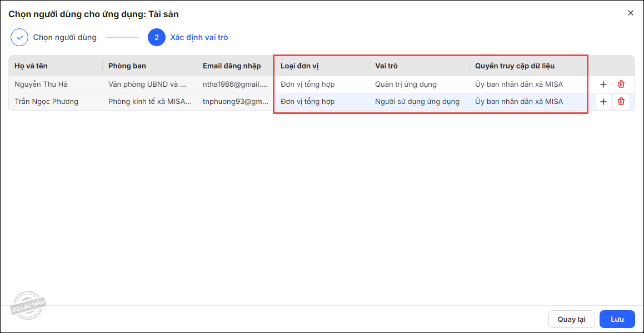Go to the Chọn người dùng step
This screenshot has width=644, height=333.
click(x=65, y=37)
